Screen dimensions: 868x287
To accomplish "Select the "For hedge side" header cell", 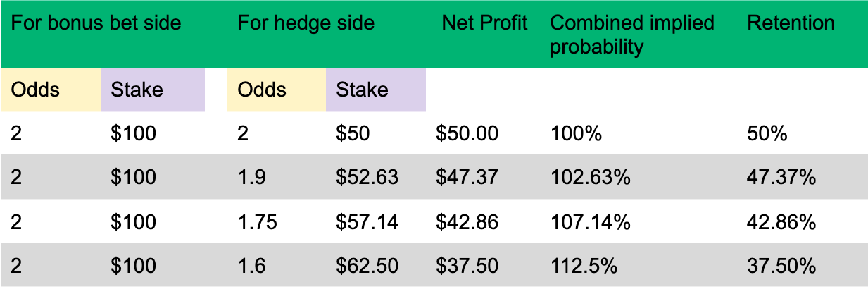I will coord(306,23).
